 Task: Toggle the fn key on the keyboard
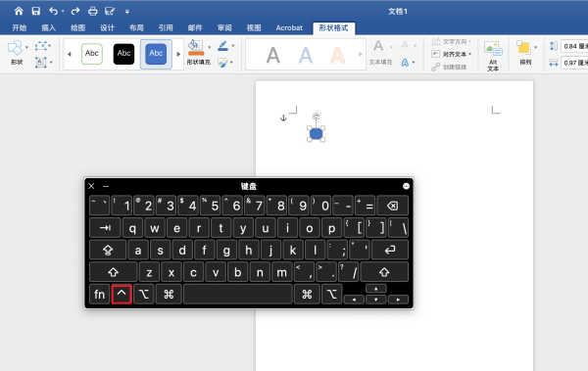pyautogui.click(x=99, y=295)
